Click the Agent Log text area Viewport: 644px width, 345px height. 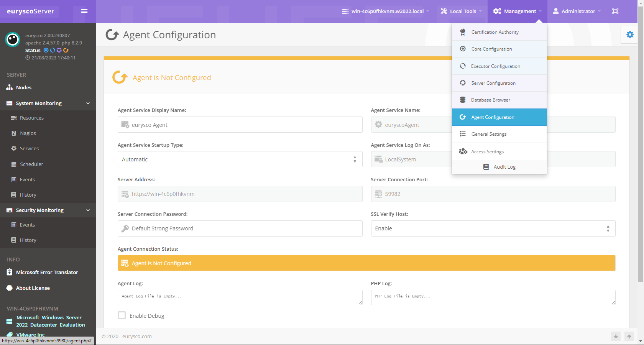(x=240, y=297)
